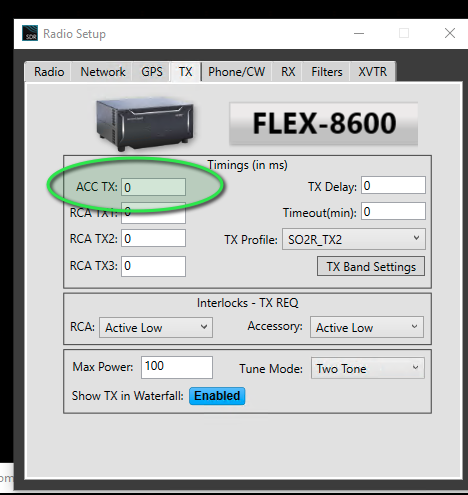Switch to the Radio tab
The width and height of the screenshot is (468, 495).
[x=49, y=72]
